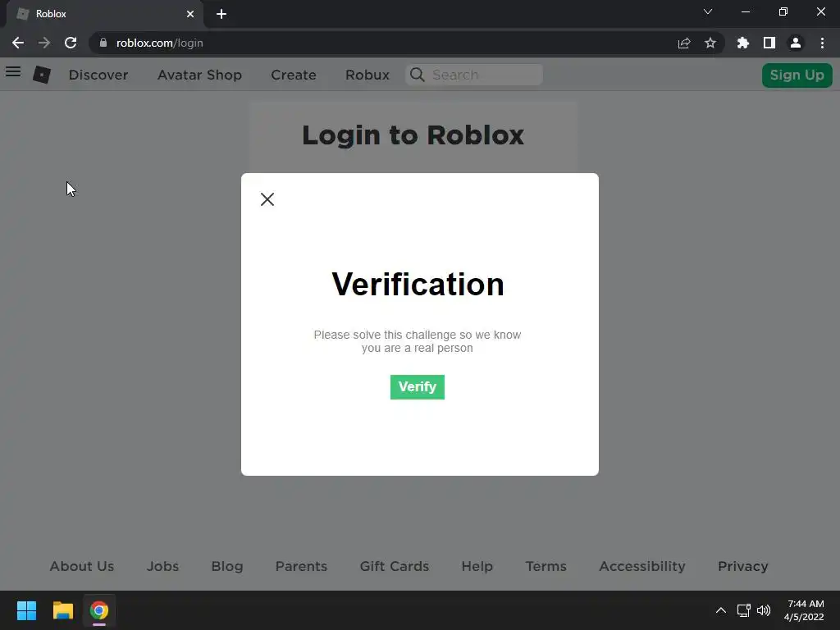
Task: Show hidden system tray icons
Action: [x=721, y=610]
